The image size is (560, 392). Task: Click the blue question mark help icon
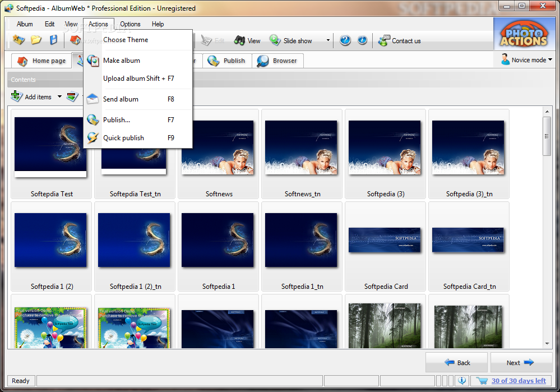click(x=345, y=40)
